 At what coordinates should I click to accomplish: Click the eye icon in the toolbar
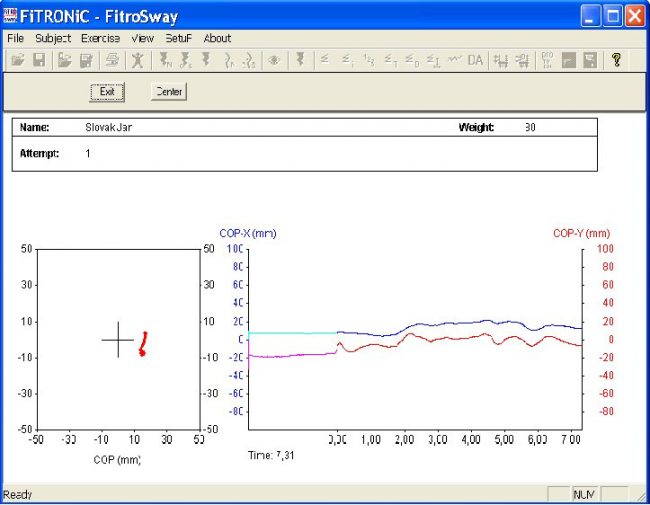click(272, 60)
